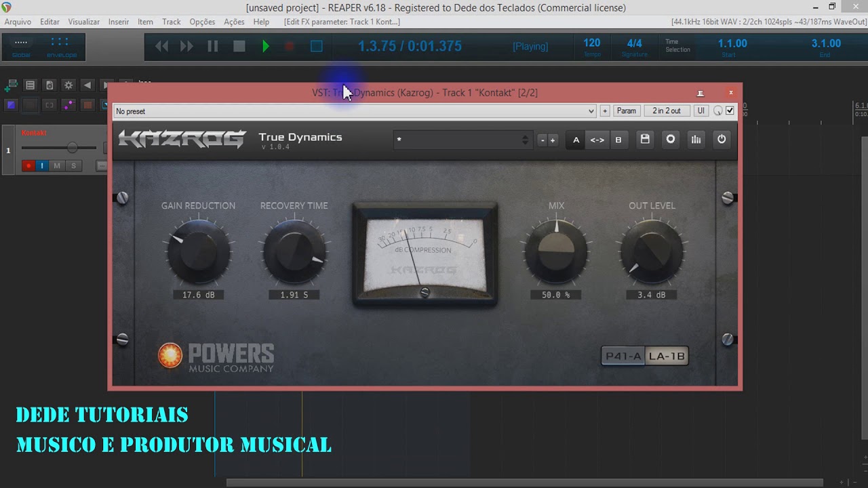Open project list icon in main toolbar
The height and width of the screenshot is (488, 868).
tap(30, 85)
